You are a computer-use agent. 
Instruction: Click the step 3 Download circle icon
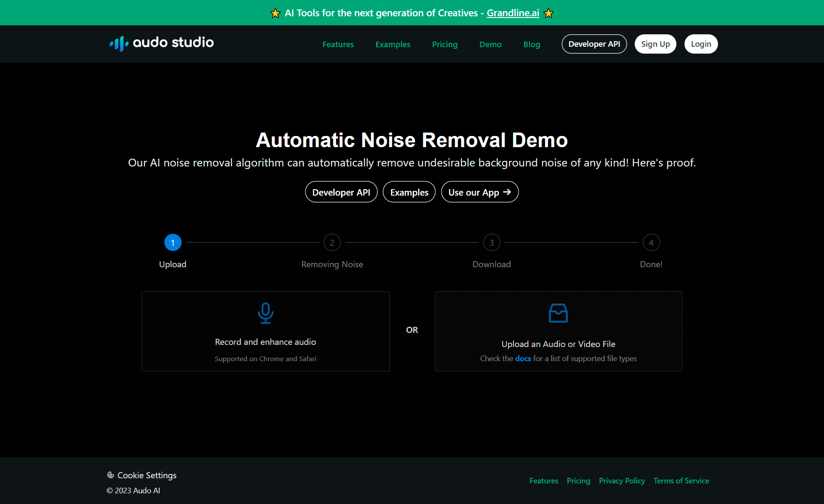click(x=491, y=242)
